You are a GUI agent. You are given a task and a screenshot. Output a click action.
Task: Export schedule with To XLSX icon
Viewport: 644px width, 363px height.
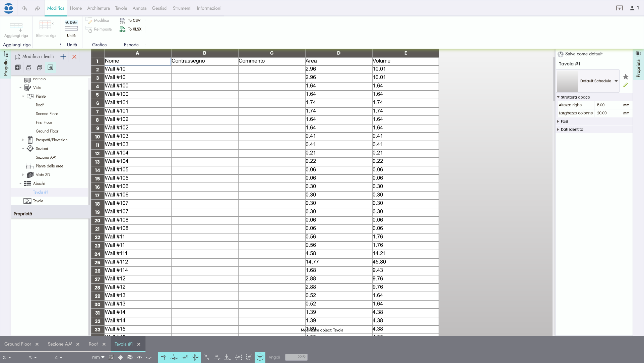point(123,30)
